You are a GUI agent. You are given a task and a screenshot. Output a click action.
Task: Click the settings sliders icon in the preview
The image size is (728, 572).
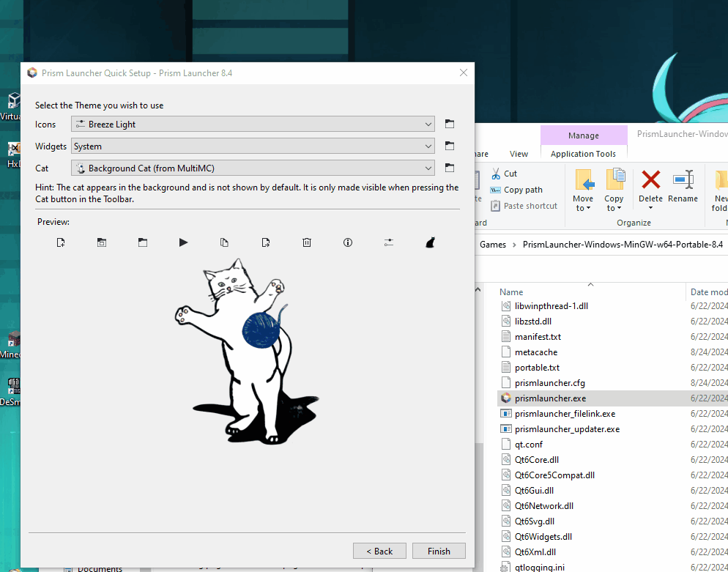pos(389,242)
